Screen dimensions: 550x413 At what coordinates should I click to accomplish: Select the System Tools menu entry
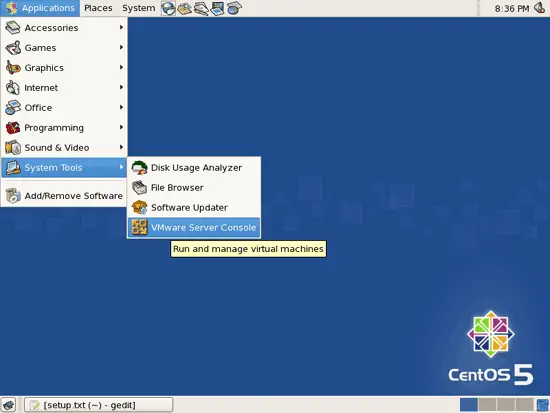[64, 168]
